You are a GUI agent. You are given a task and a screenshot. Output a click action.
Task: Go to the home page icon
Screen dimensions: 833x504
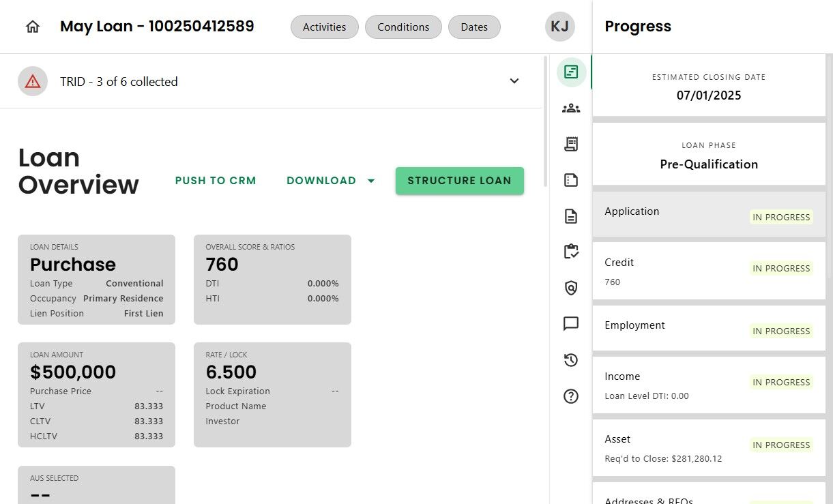coord(33,27)
